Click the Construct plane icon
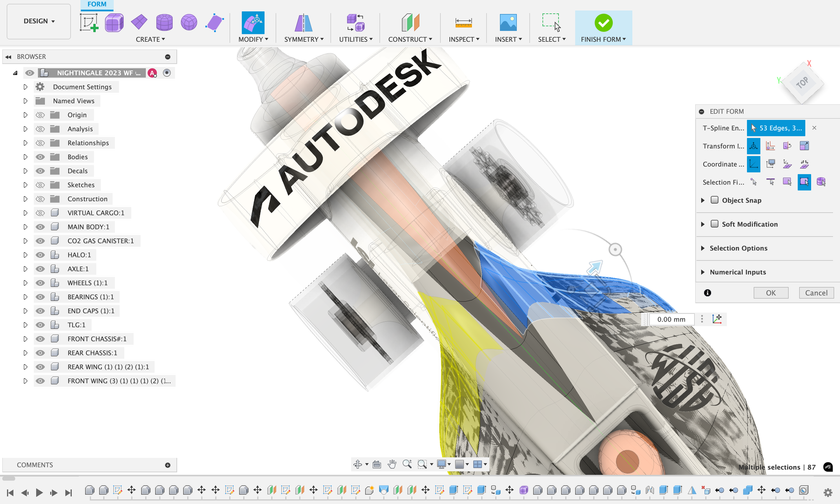This screenshot has height=504, width=840. pos(410,23)
